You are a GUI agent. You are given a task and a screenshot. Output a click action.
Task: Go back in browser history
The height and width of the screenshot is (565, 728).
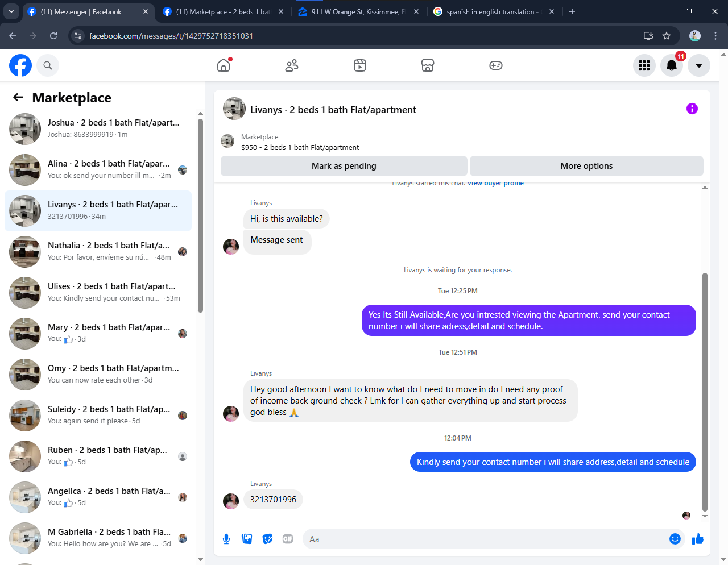tap(13, 36)
